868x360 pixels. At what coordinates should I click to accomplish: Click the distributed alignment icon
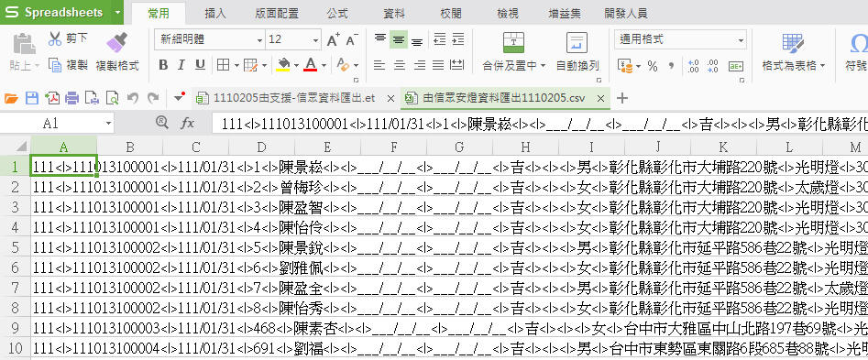point(457,65)
